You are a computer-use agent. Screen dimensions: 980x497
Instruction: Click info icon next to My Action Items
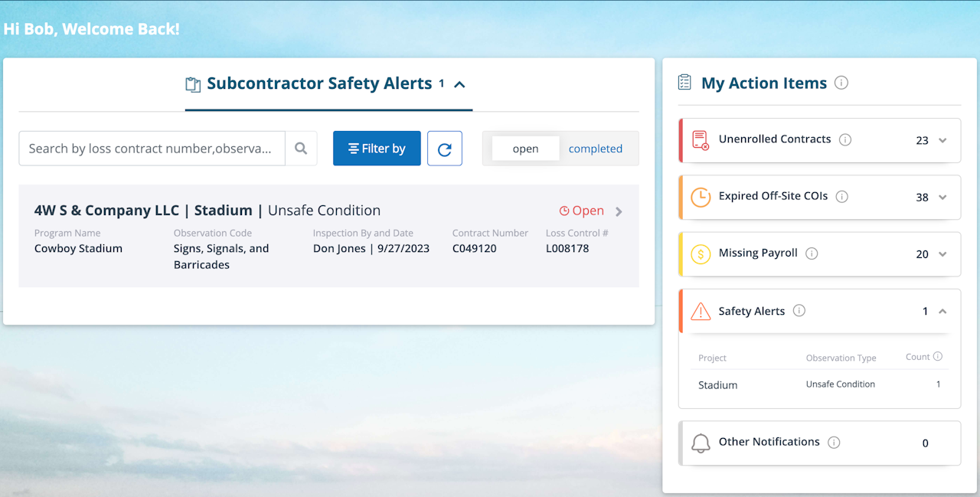click(841, 83)
